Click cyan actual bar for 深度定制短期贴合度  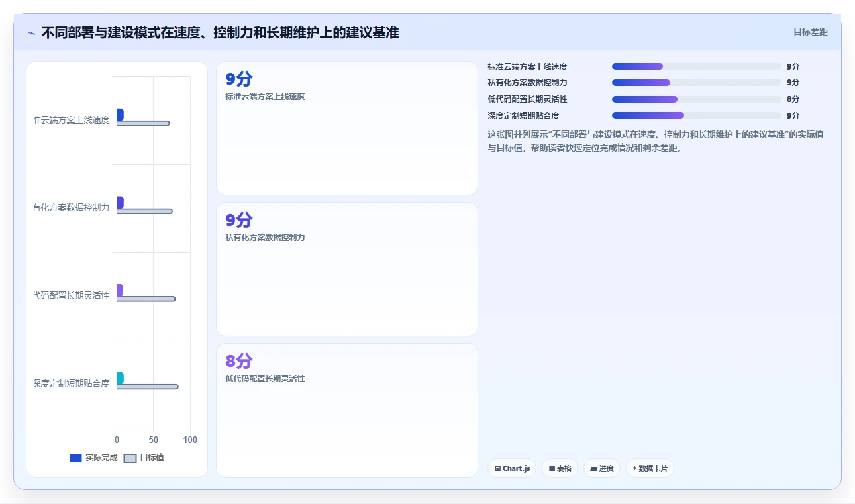click(x=120, y=378)
